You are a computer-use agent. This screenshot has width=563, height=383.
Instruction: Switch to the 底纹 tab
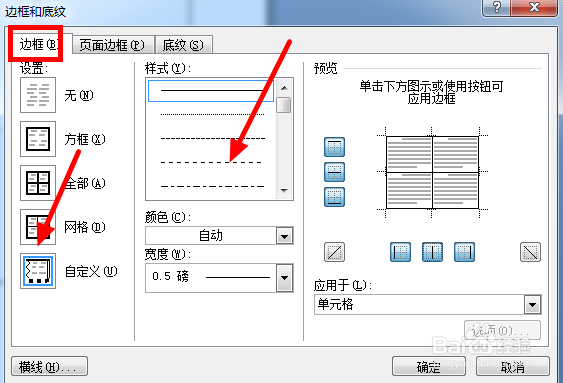[183, 45]
